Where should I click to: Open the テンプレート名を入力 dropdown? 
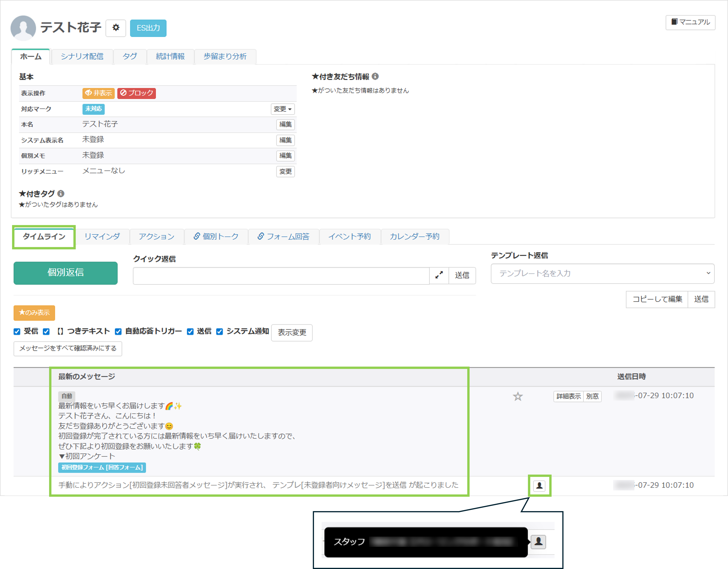[602, 274]
